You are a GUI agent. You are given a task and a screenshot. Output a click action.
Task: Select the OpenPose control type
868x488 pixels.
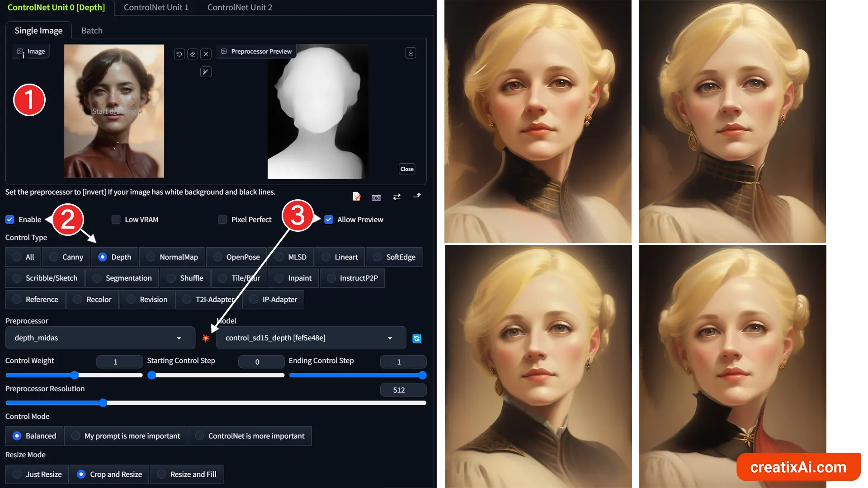(x=236, y=257)
